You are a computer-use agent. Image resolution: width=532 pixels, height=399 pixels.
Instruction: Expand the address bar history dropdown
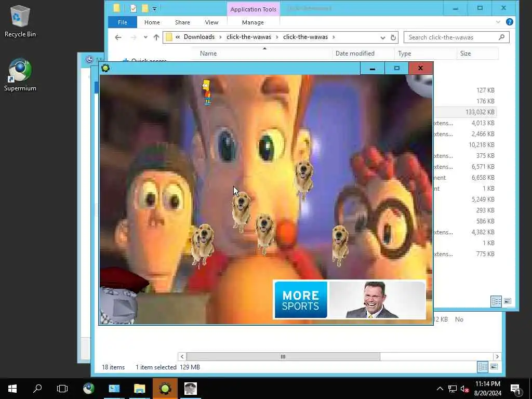[383, 37]
